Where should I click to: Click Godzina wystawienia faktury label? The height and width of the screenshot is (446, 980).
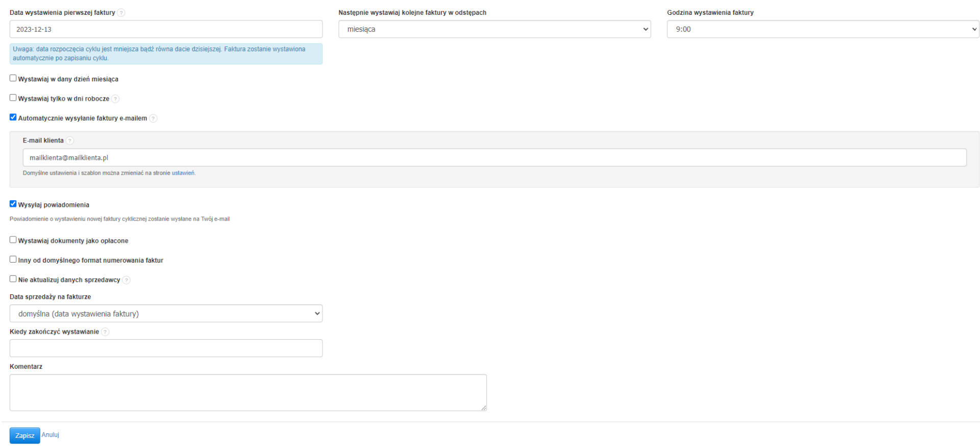[710, 13]
